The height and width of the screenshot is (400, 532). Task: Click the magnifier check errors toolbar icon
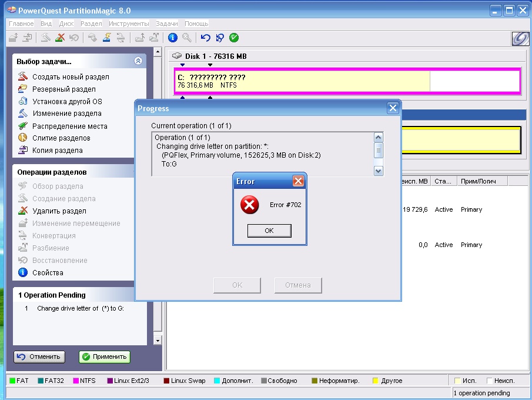pos(186,37)
